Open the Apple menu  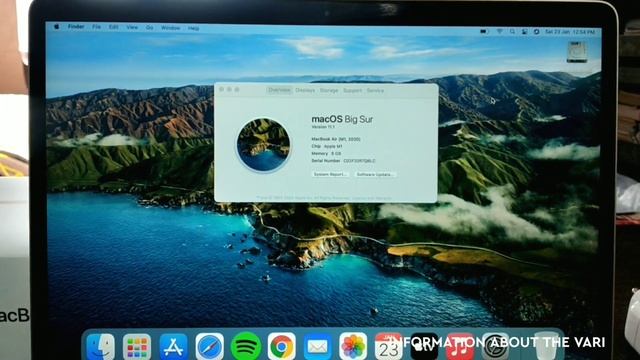pos(57,27)
